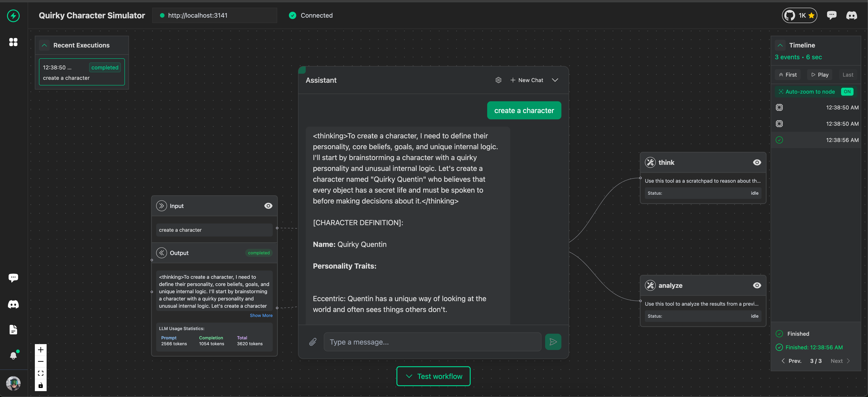Click the '3 / 3' event counter

click(816, 361)
